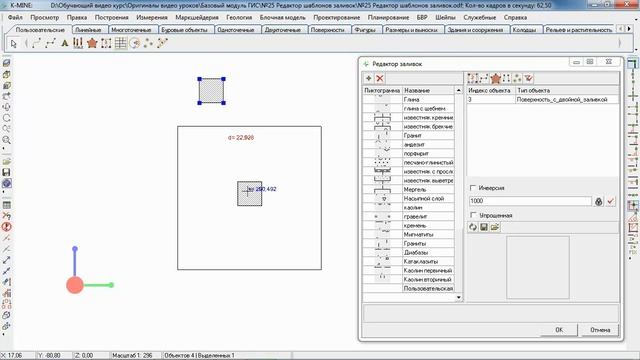Click the first icon in fill editor object toolbar
The image size is (640, 360).
473,78
